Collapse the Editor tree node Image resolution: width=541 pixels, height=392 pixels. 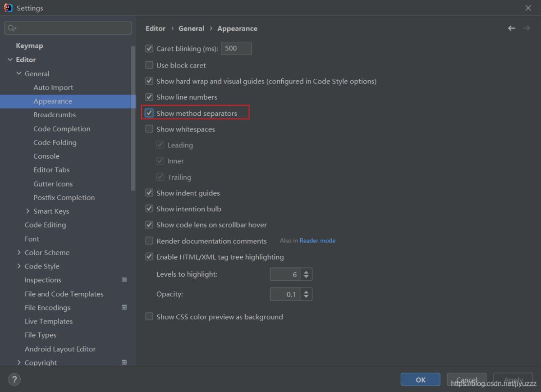[x=10, y=59]
